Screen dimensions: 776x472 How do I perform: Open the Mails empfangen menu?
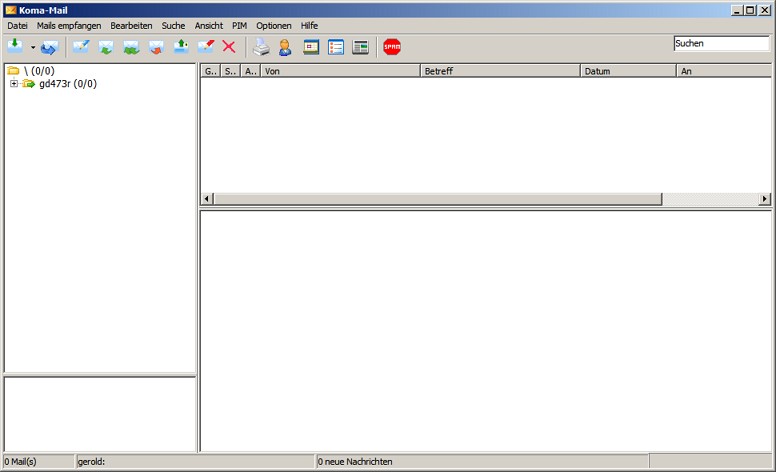69,26
